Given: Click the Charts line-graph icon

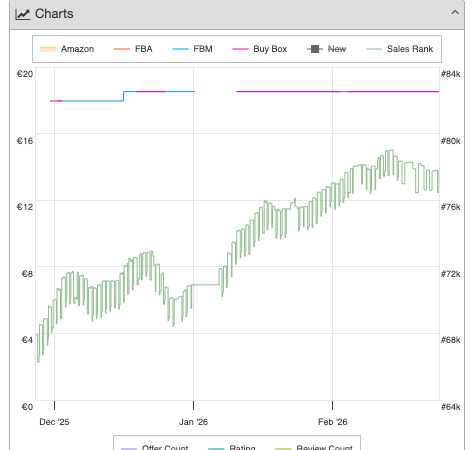Looking at the screenshot, I should [22, 14].
